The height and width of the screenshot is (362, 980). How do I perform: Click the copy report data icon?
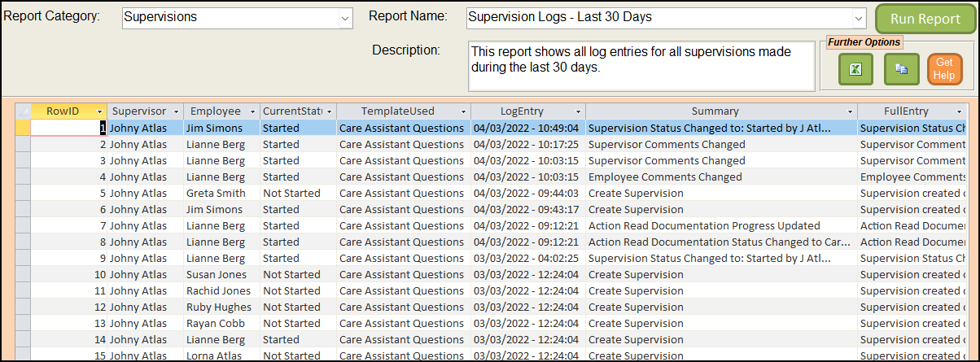(901, 69)
